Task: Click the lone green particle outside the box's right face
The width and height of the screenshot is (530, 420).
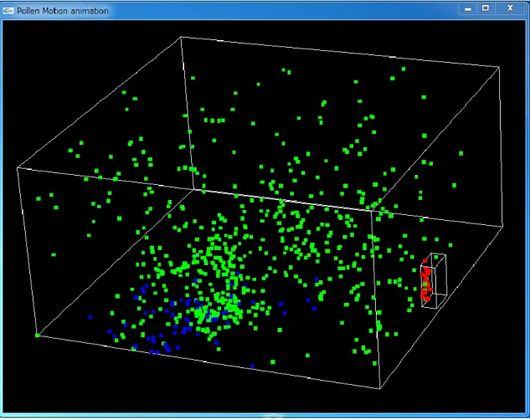Action: coord(461,153)
